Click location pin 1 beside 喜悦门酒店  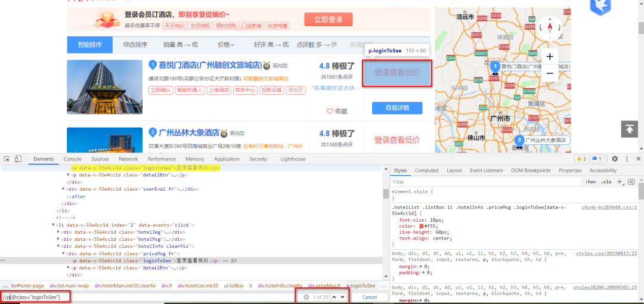(x=153, y=65)
